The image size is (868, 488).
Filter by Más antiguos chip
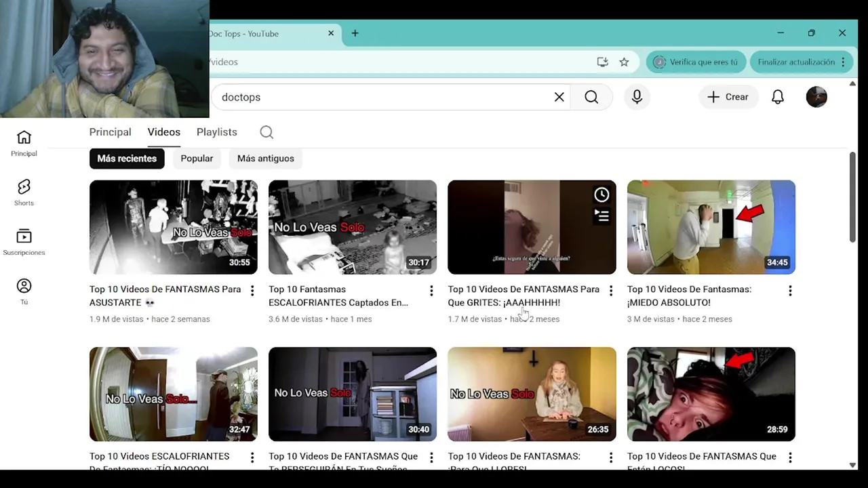266,159
